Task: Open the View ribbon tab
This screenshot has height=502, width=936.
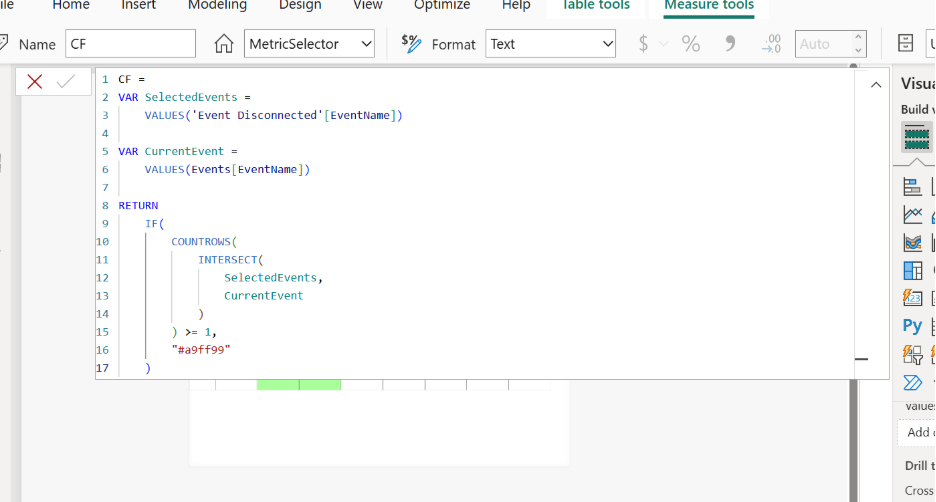Action: (x=367, y=5)
